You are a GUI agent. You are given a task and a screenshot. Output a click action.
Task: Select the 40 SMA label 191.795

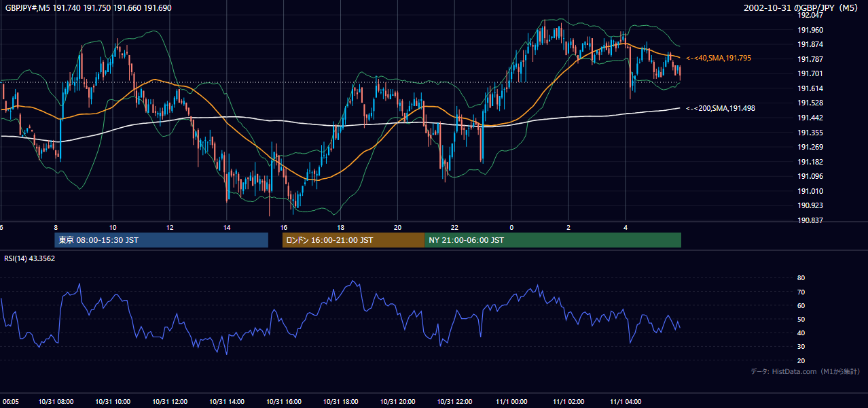tap(719, 58)
